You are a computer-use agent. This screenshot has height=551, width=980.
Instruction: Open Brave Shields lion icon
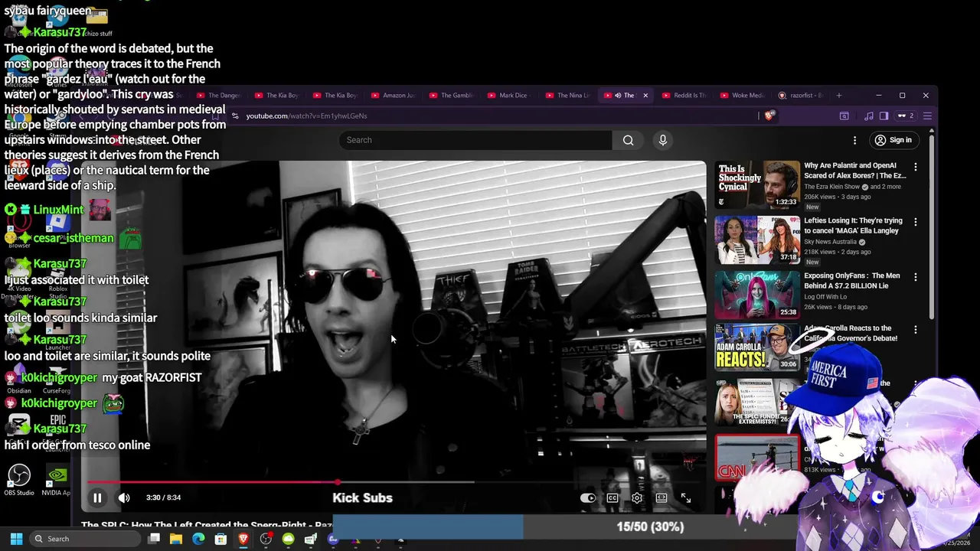(769, 116)
